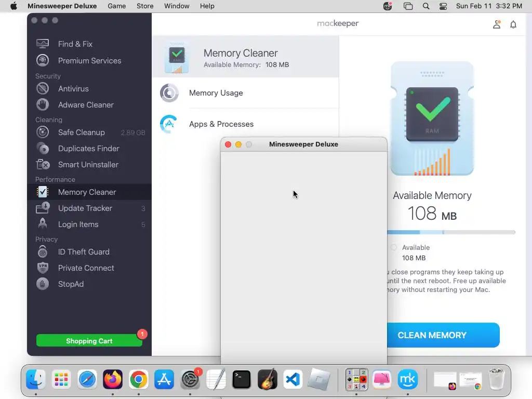Screen dimensions: 532x399
Task: Click the Roblox icon in Dock
Action: (318, 379)
